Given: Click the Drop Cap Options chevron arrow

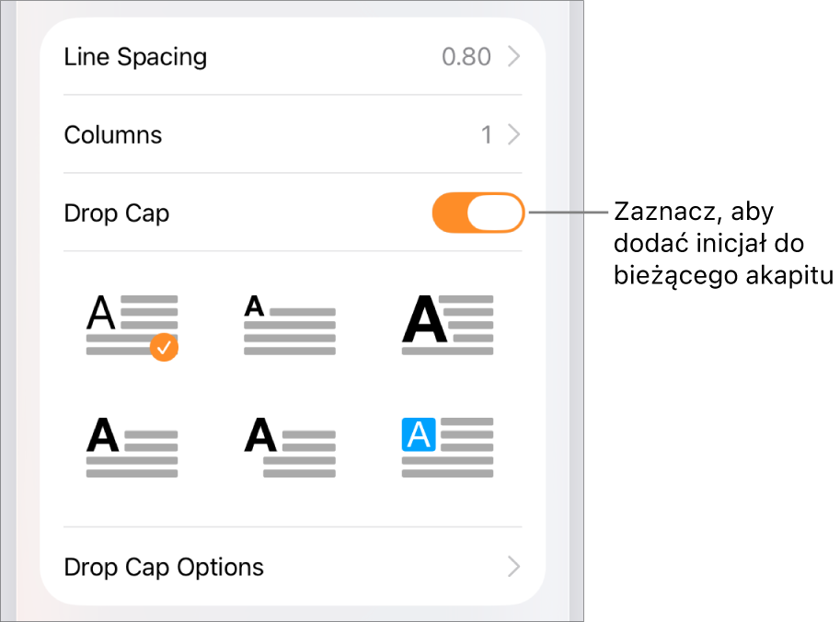Looking at the screenshot, I should (x=514, y=567).
